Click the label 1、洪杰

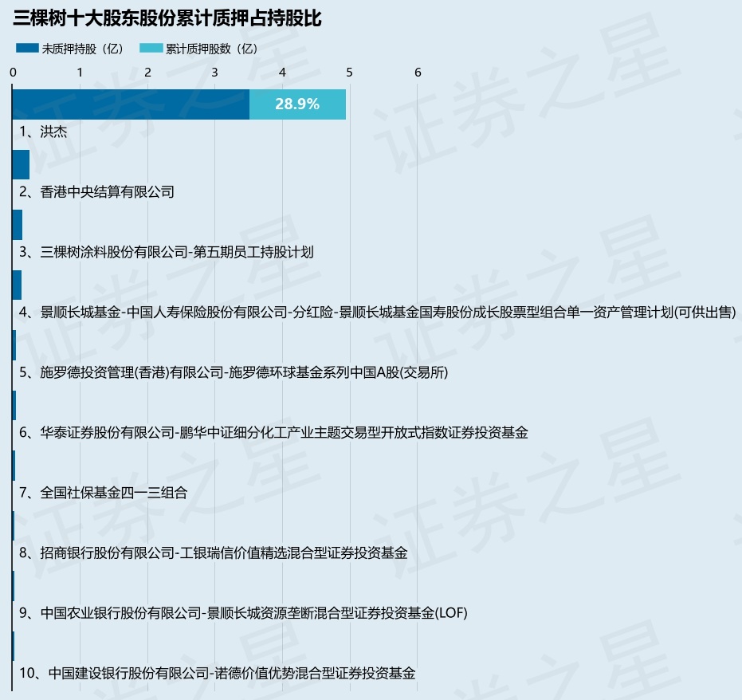pyautogui.click(x=43, y=132)
